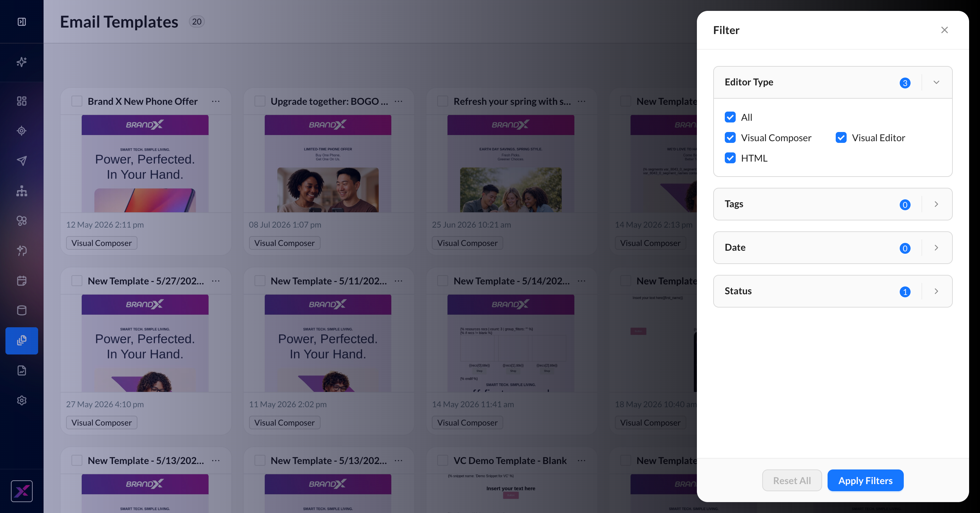Open the document chart icon in sidebar
Screen dimensions: 980x513
click(22, 370)
